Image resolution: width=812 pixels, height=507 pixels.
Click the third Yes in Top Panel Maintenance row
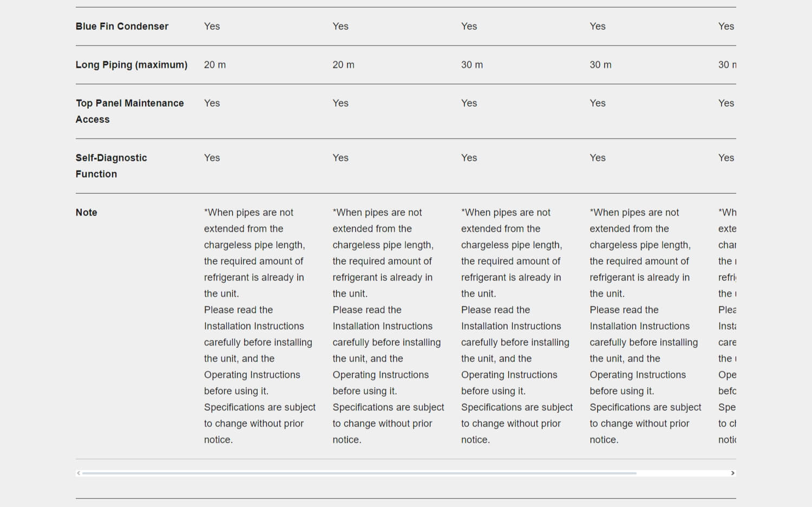(469, 103)
